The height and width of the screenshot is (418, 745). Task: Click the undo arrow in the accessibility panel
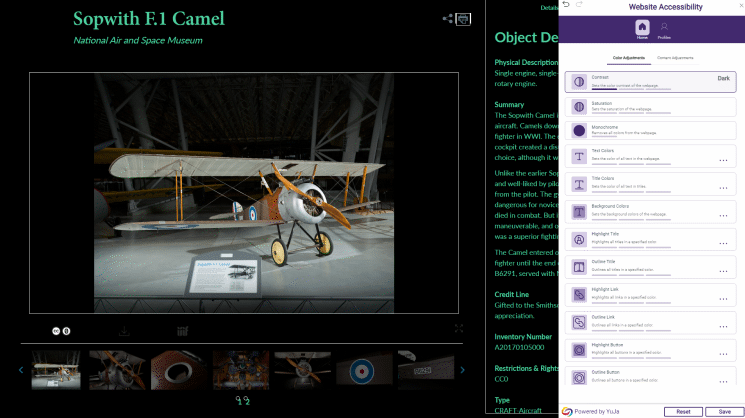click(x=565, y=4)
